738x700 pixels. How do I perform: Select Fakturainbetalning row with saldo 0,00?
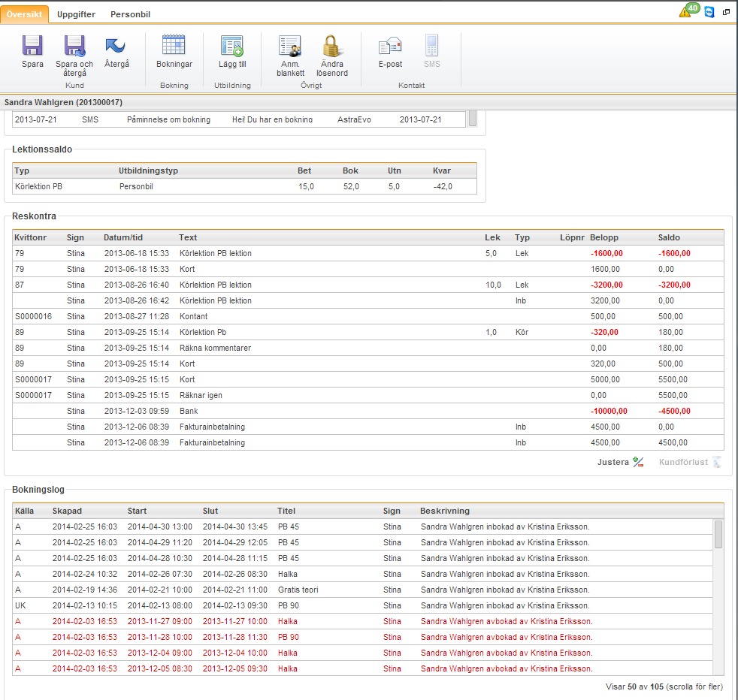pos(368,427)
